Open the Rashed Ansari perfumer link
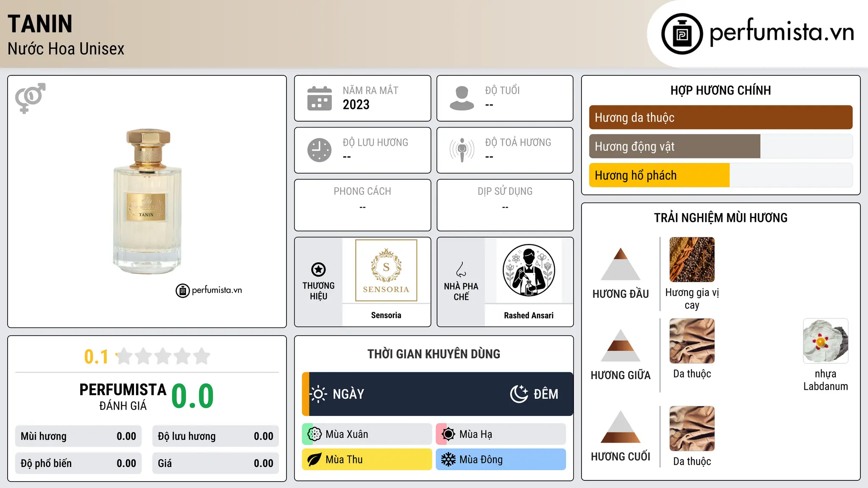 [x=529, y=315]
